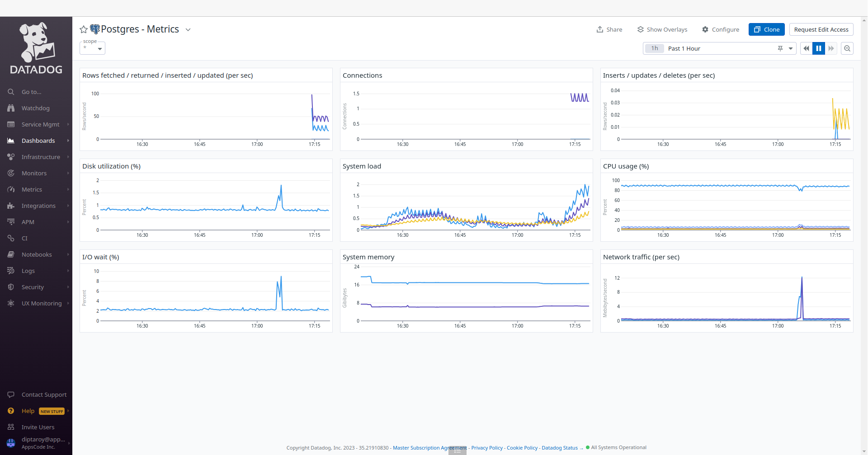Pause live dashboard updates
The width and height of the screenshot is (868, 455).
click(819, 48)
